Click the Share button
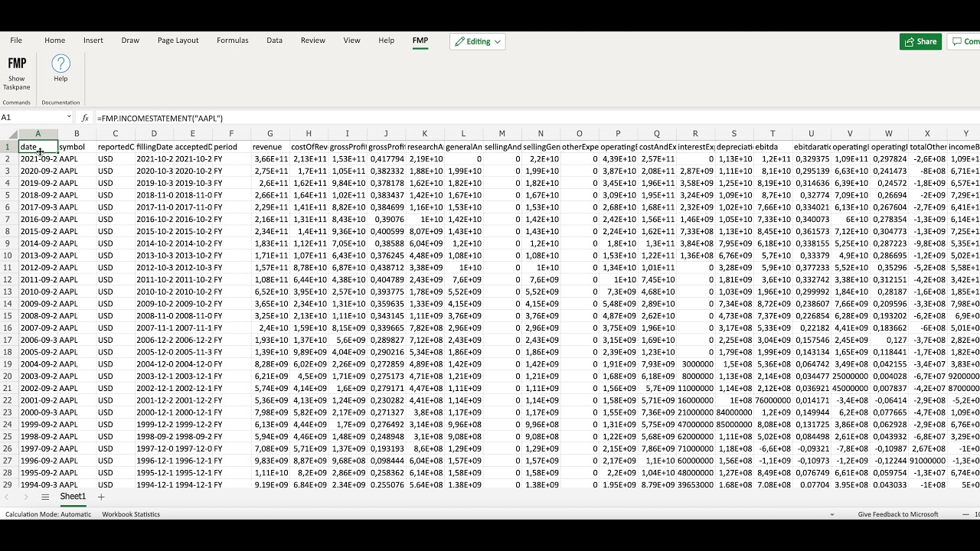The image size is (980, 551). coord(920,41)
